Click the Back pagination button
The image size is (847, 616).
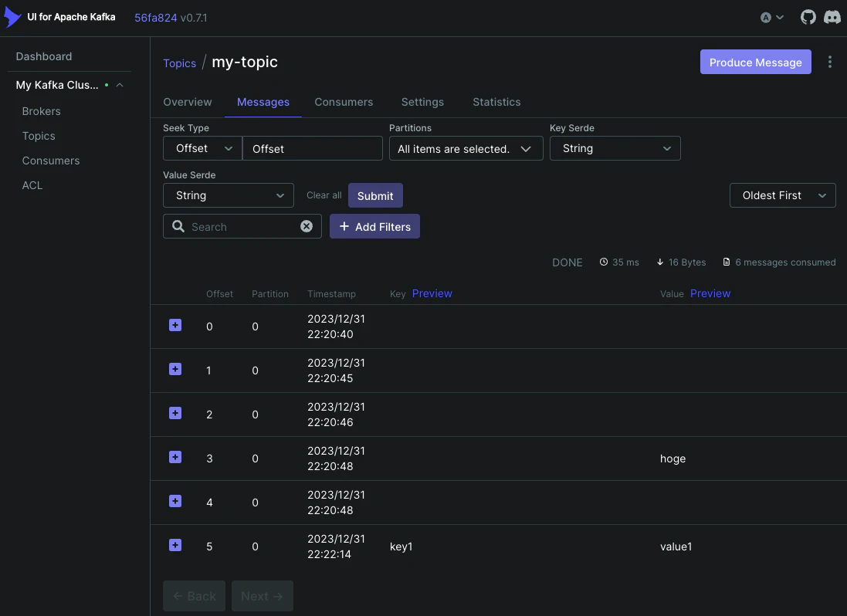194,596
